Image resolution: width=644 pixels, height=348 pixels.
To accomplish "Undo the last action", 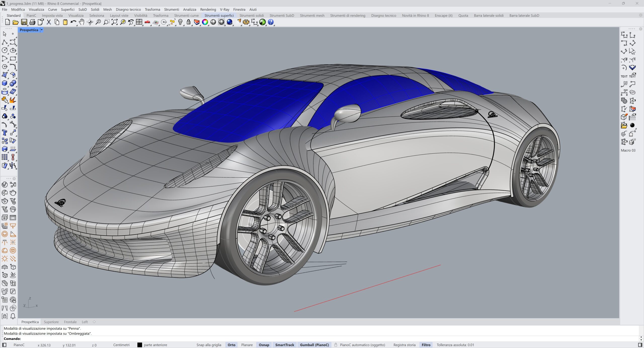I will [x=73, y=22].
